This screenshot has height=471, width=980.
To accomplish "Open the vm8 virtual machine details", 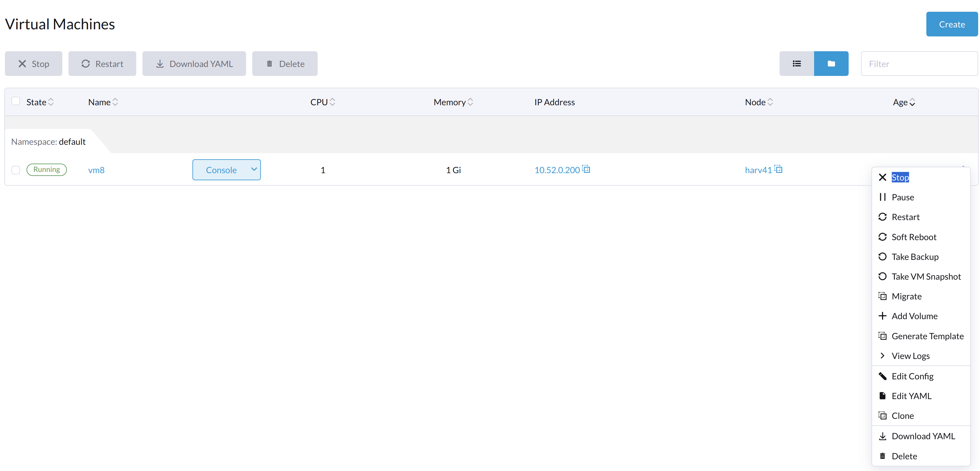I will (x=96, y=170).
